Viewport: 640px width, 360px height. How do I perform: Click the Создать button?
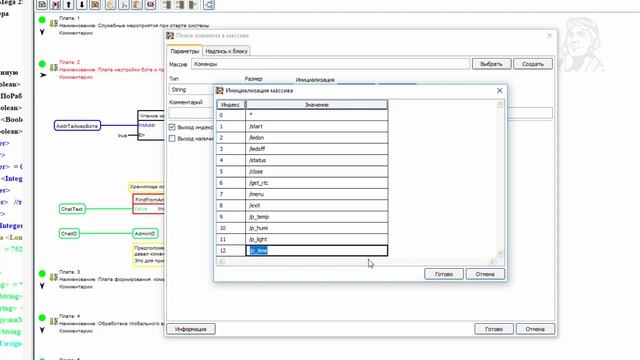pyautogui.click(x=533, y=64)
